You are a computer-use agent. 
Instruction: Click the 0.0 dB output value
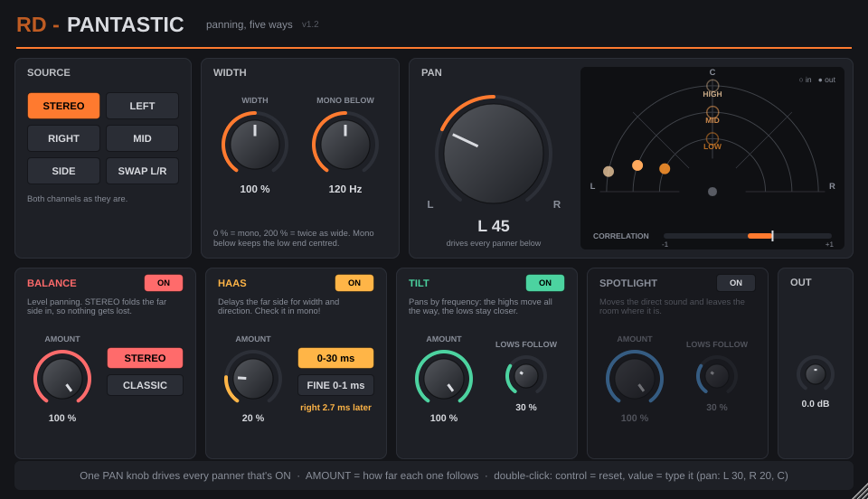pos(815,404)
